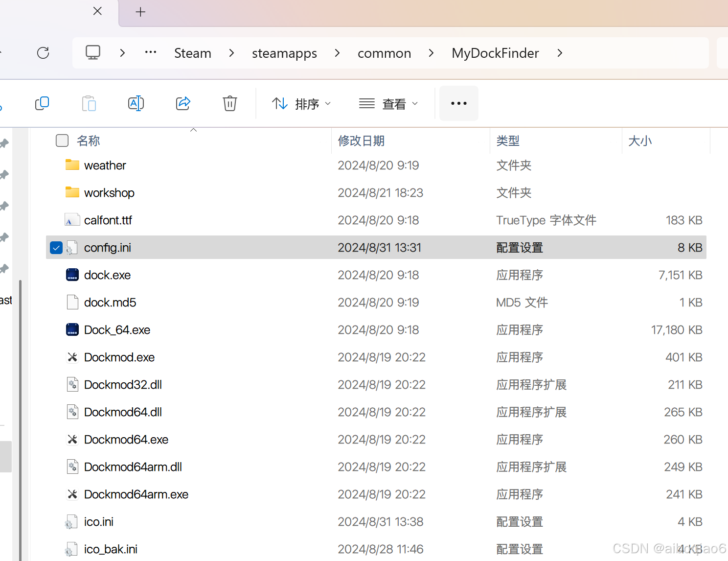Click the Dockmod64arm.dll file icon

72,467
